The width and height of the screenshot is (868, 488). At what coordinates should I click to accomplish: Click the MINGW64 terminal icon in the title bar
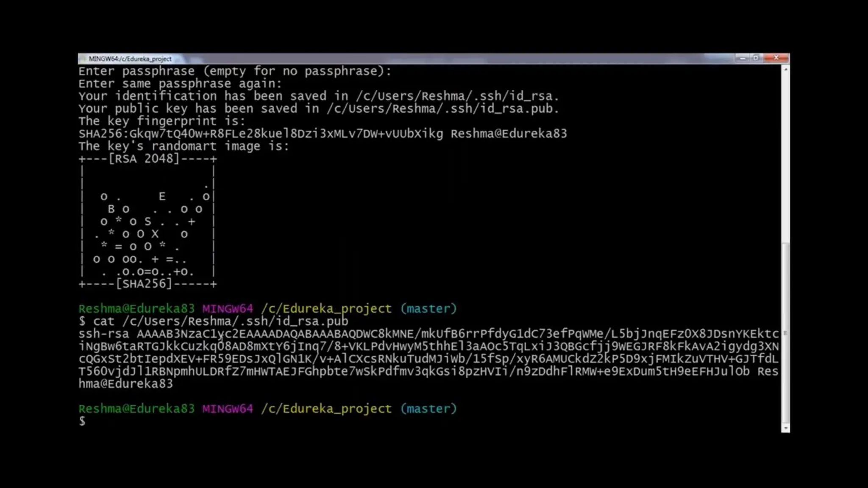tap(83, 58)
